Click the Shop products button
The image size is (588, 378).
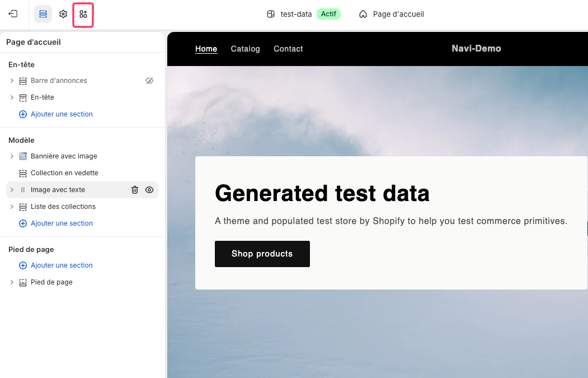262,254
